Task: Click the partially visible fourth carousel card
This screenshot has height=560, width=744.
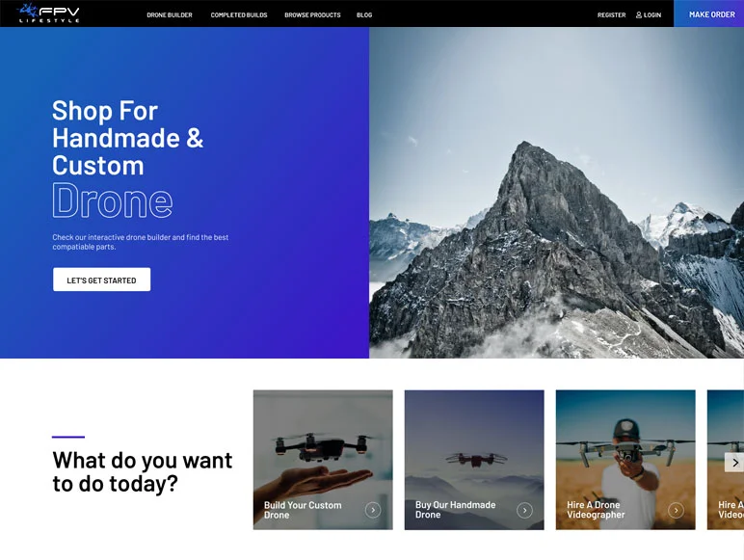Action: (725, 501)
